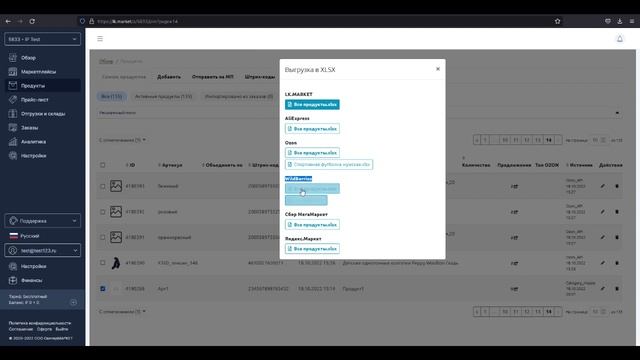Check the first product row checkbox
This screenshot has width=640, height=360.
point(102,186)
